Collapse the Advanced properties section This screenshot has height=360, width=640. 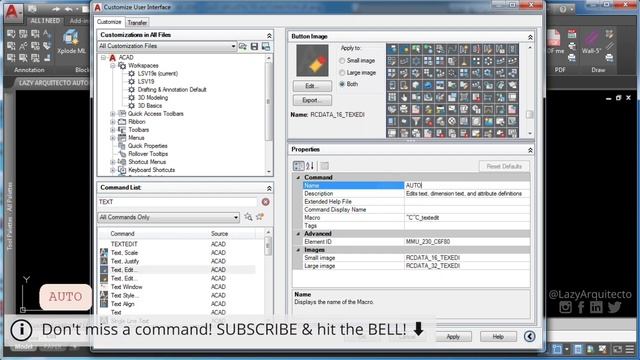(298, 234)
